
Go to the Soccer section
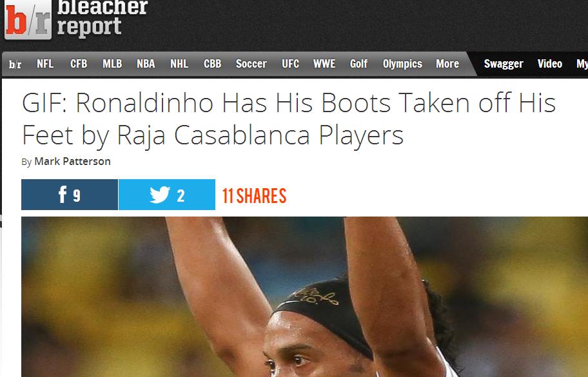251,64
